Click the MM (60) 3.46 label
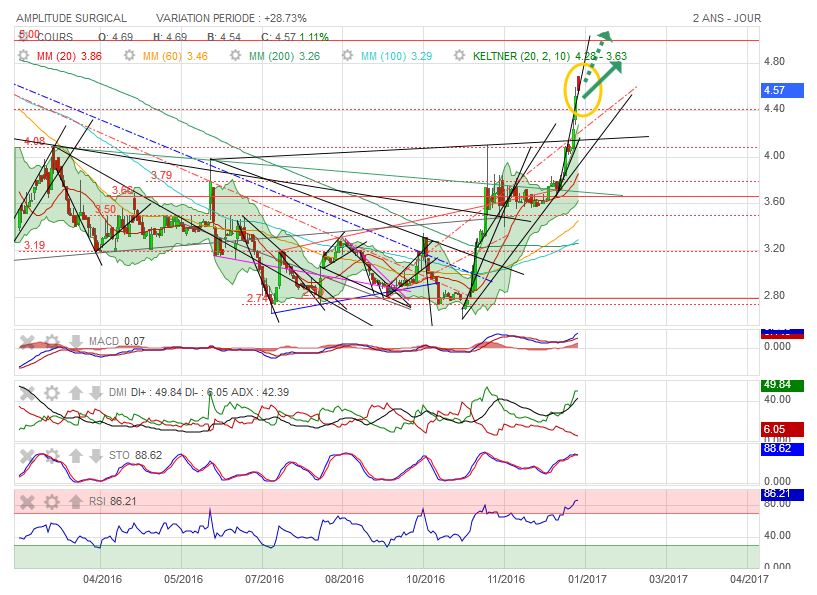Image resolution: width=817 pixels, height=595 pixels. (x=175, y=56)
